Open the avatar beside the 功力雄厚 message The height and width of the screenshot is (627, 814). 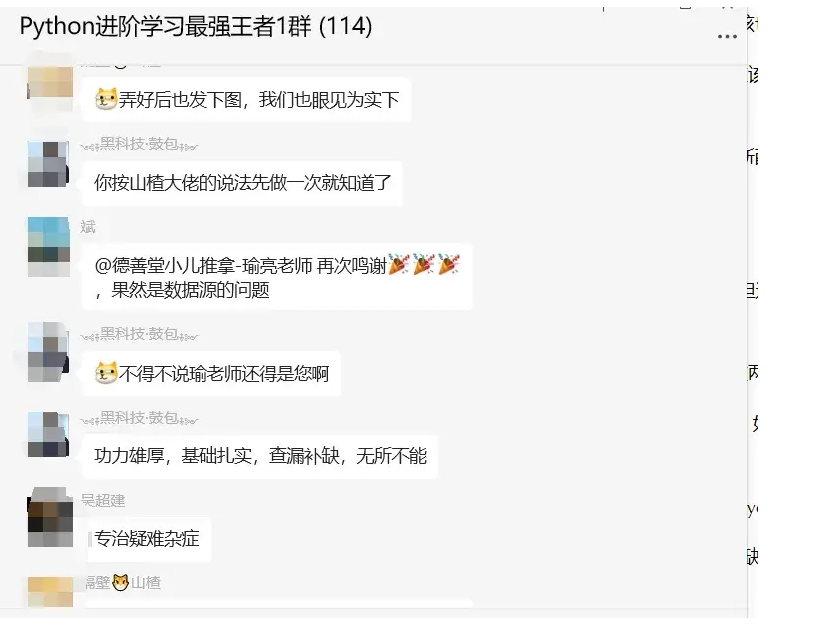pyautogui.click(x=48, y=434)
